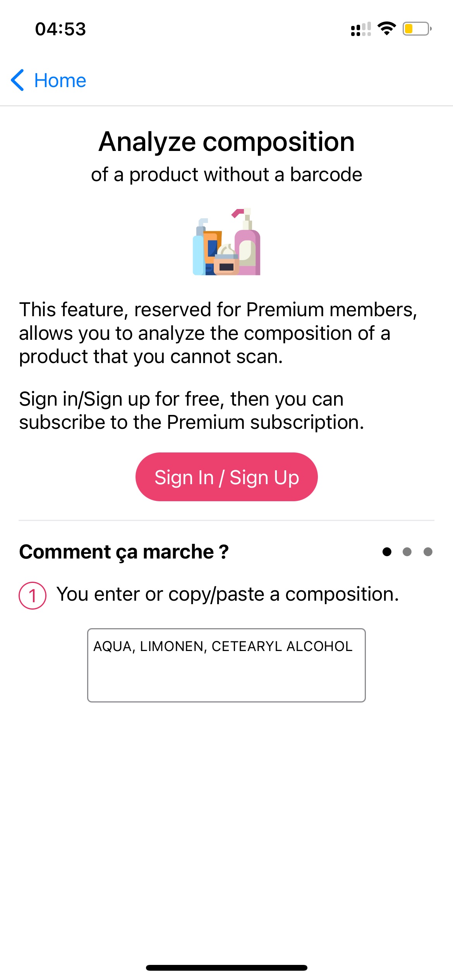Switch to the second carousel dot
Image resolution: width=453 pixels, height=980 pixels.
click(407, 552)
